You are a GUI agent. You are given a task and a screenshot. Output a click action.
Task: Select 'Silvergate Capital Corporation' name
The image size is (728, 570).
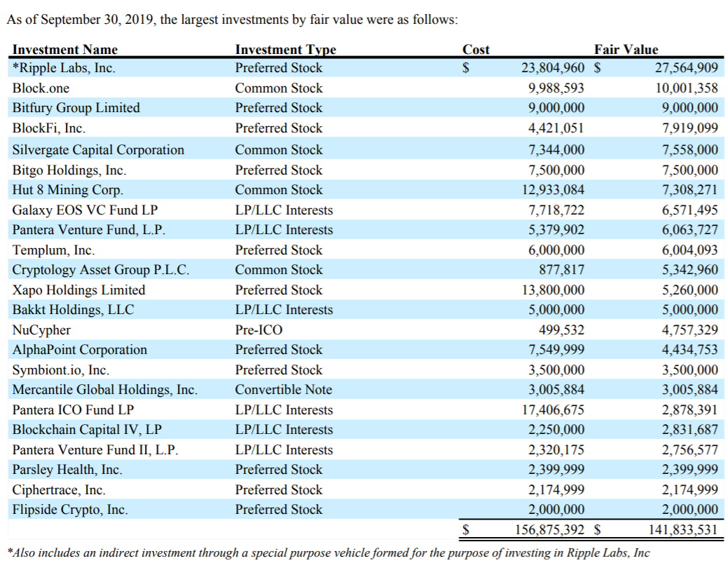tap(98, 149)
